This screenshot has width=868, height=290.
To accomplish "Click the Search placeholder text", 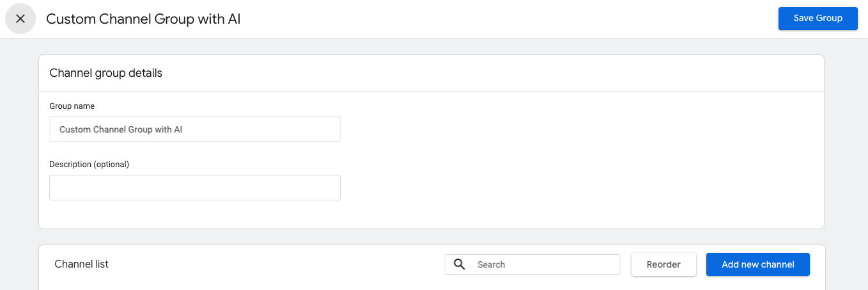I will 491,264.
